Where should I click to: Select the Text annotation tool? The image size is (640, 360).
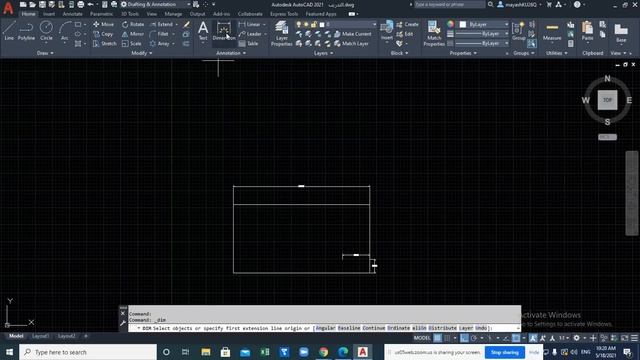click(203, 31)
